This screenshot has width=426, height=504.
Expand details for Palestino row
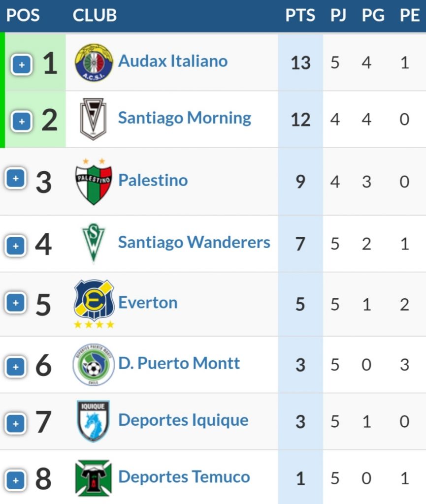pyautogui.click(x=15, y=178)
